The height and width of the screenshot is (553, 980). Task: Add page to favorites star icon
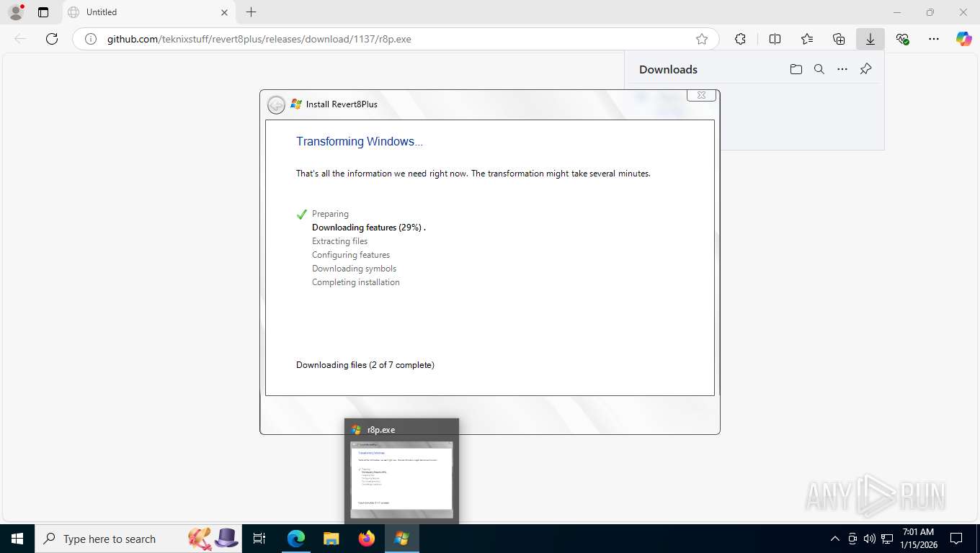(702, 39)
